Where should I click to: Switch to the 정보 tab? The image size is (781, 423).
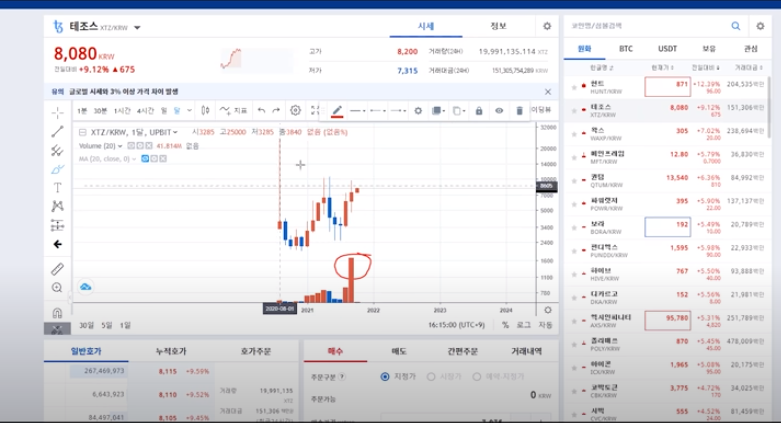[x=498, y=26]
